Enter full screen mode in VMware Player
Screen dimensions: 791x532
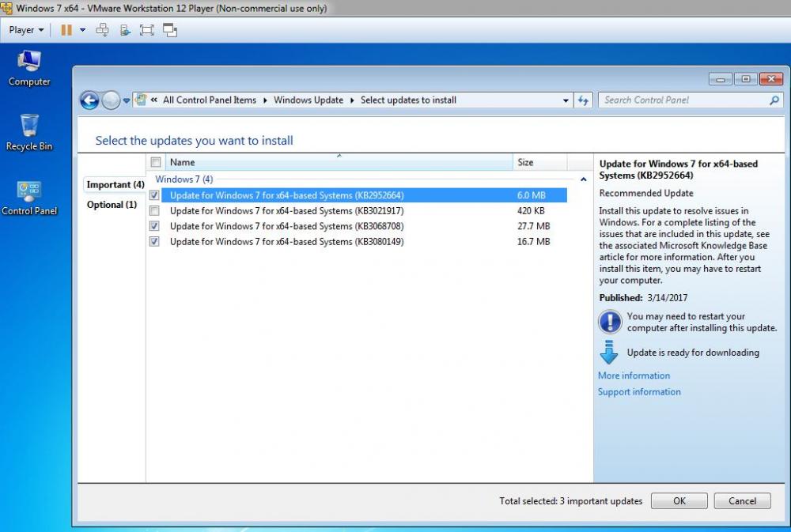(146, 30)
